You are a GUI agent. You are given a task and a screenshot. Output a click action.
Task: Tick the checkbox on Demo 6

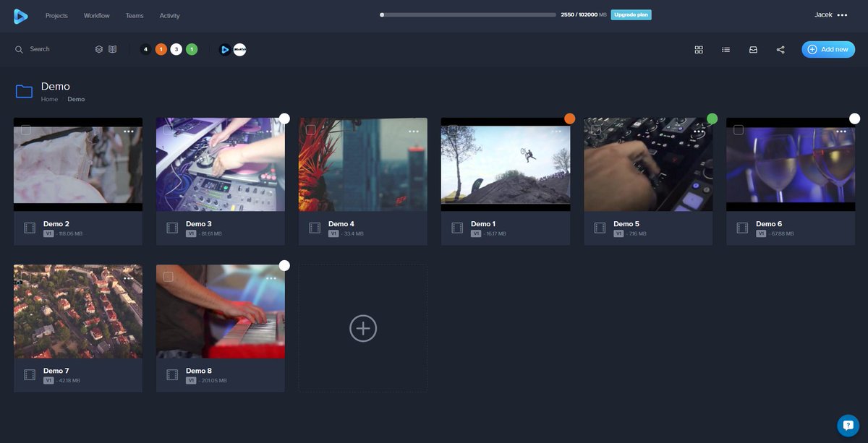coord(739,129)
